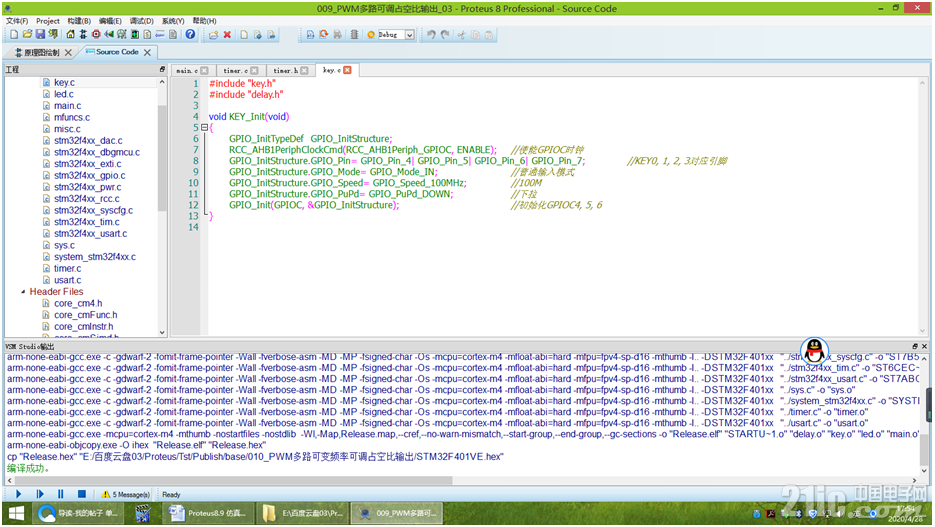Image resolution: width=935 pixels, height=527 pixels.
Task: Start the simulation with Play button
Action: pos(18,494)
